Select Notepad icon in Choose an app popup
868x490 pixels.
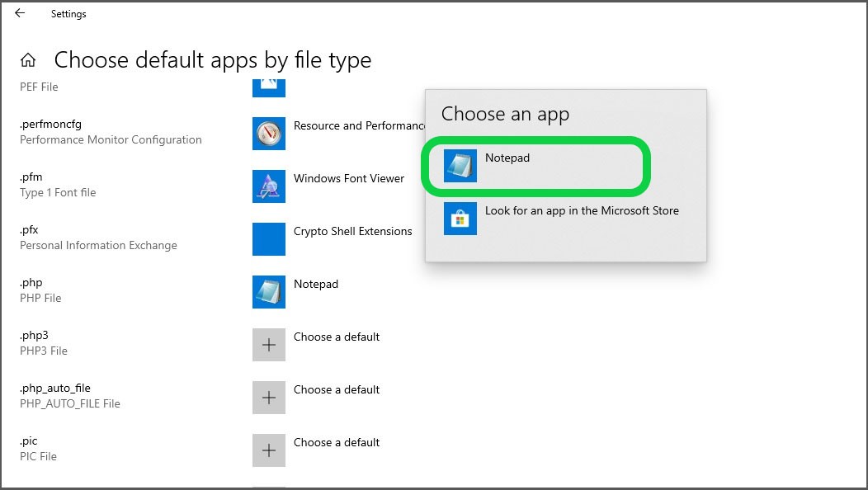pos(460,166)
